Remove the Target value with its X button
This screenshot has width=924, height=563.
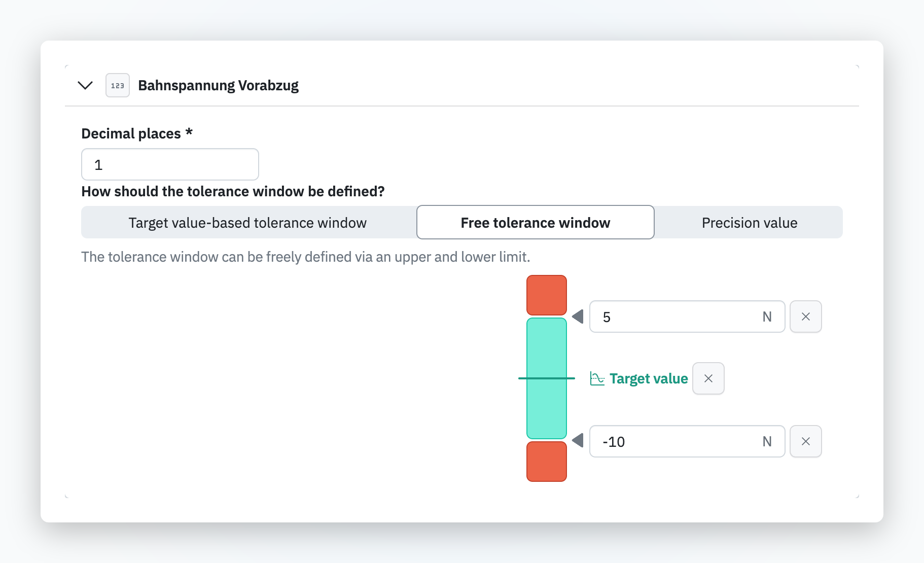point(708,378)
